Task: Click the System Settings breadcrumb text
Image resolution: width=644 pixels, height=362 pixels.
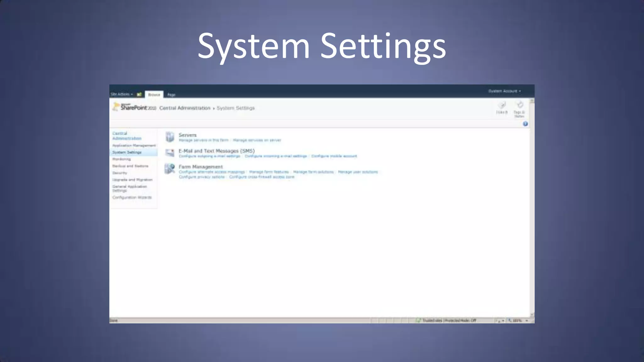Action: [236, 108]
